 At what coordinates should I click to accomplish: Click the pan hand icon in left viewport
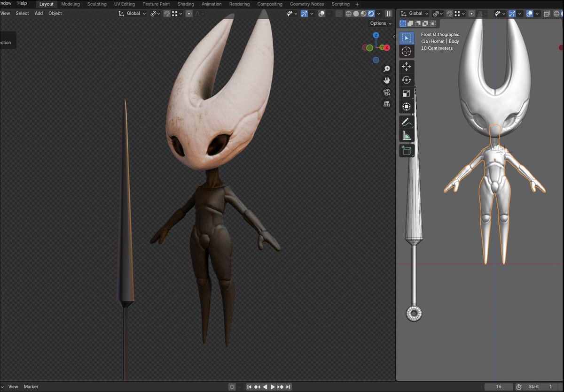[387, 80]
